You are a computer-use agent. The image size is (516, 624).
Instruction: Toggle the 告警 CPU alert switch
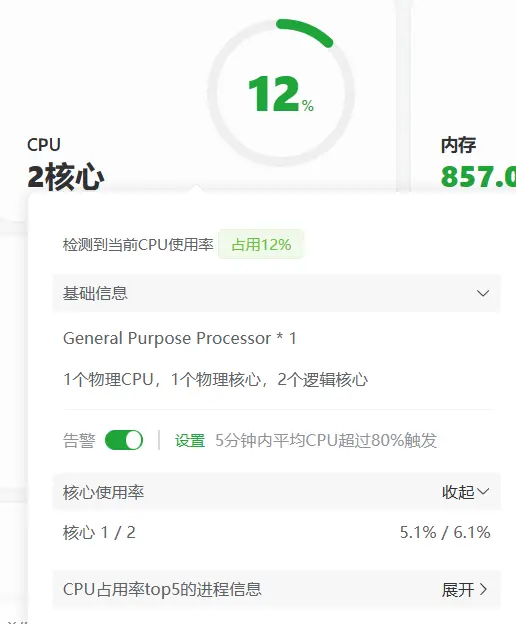tap(124, 440)
